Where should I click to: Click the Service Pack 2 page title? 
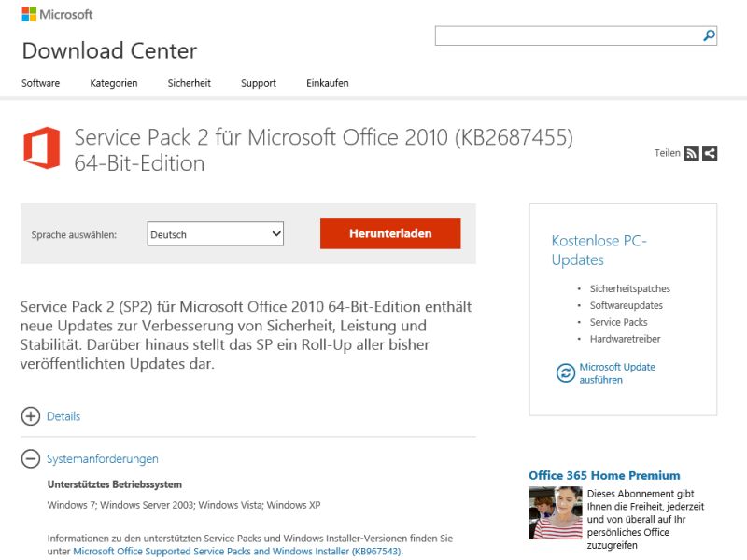pos(323,150)
